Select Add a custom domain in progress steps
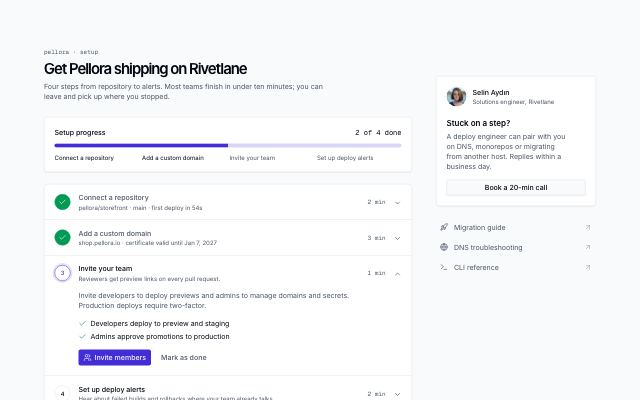Image resolution: width=640 pixels, height=400 pixels. [173, 158]
